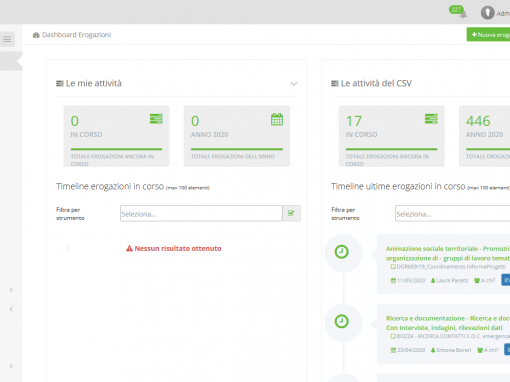Open Seleziona dropdown under Le mie attività
510x382 pixels.
coord(201,213)
